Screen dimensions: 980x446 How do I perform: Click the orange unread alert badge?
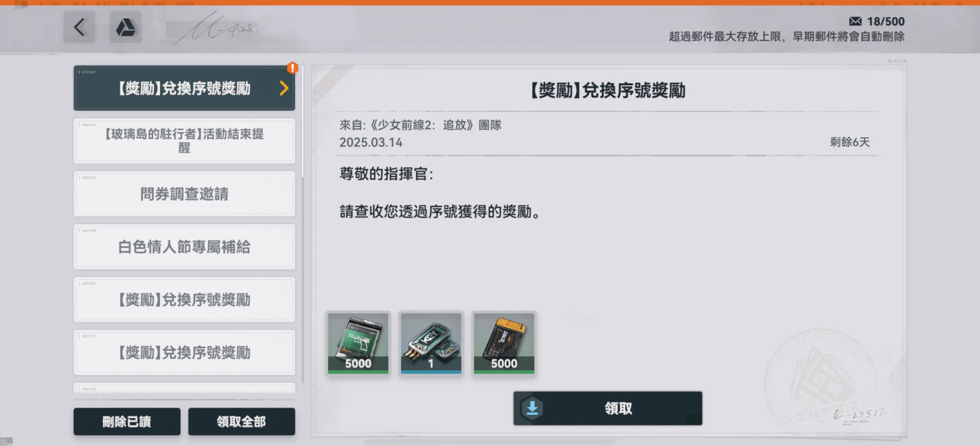pyautogui.click(x=292, y=68)
